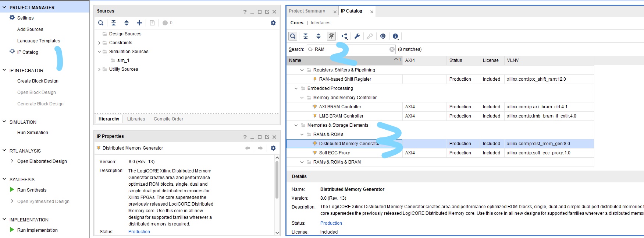Expand all items in Sources panel

click(127, 23)
